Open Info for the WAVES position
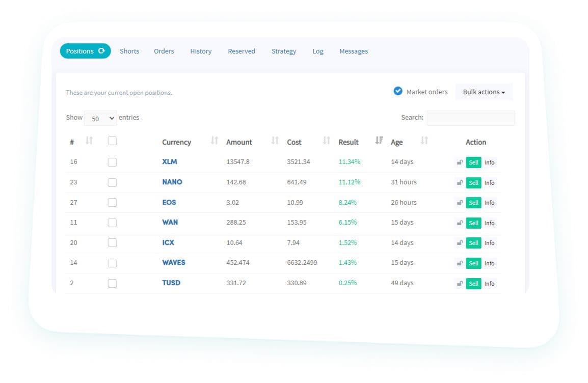Image resolution: width=588 pixels, height=383 pixels. pyautogui.click(x=489, y=263)
